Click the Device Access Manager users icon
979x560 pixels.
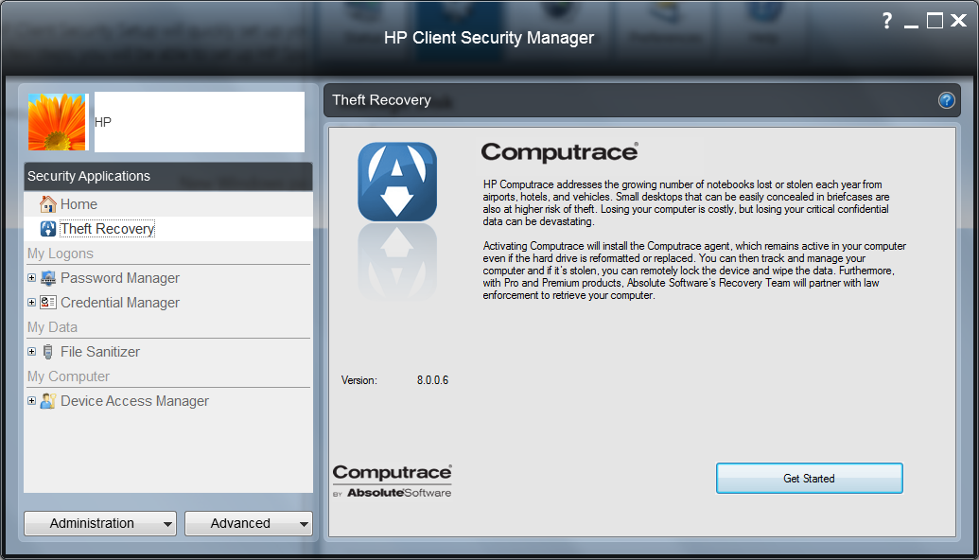(x=48, y=401)
